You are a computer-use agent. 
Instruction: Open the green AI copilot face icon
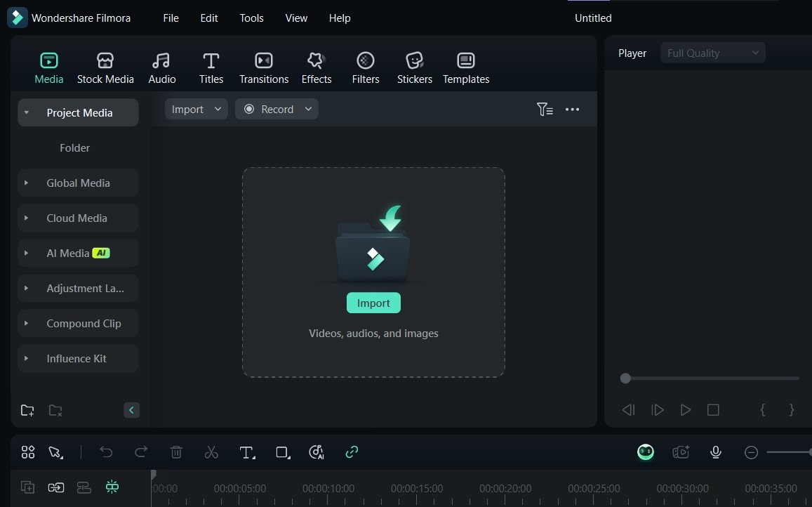(x=645, y=452)
